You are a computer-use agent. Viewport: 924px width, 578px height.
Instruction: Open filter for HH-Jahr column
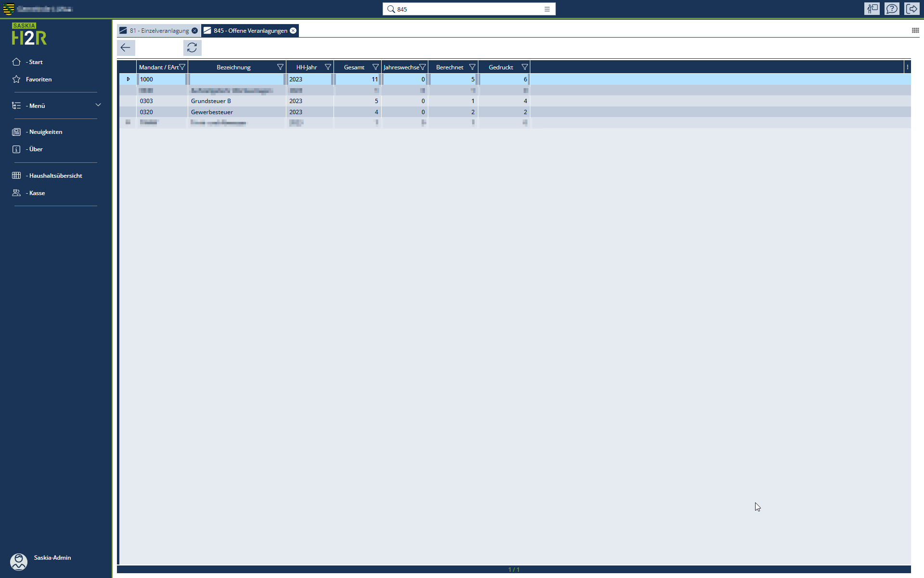tap(328, 67)
